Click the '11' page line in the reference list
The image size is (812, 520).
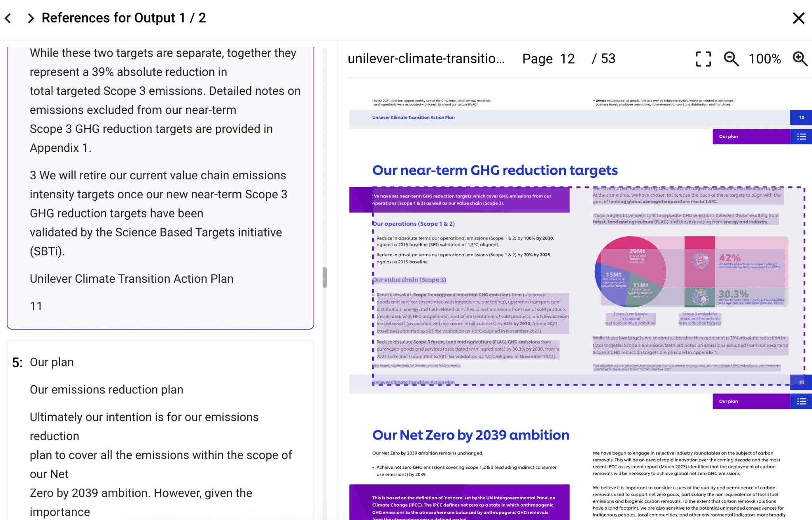coord(36,306)
